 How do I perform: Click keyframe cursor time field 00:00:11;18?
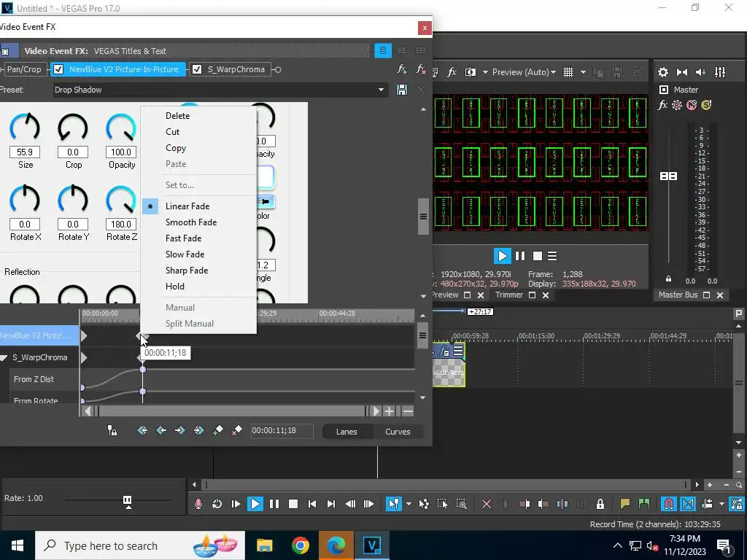pyautogui.click(x=282, y=430)
